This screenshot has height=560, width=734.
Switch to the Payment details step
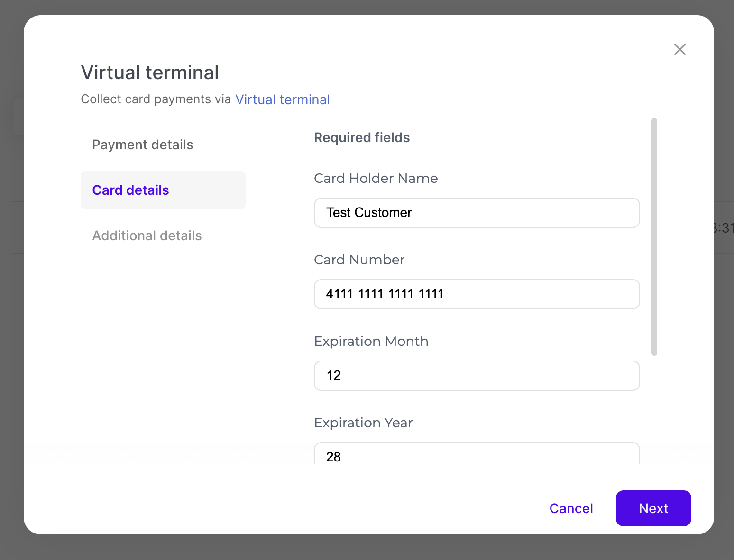pyautogui.click(x=143, y=145)
